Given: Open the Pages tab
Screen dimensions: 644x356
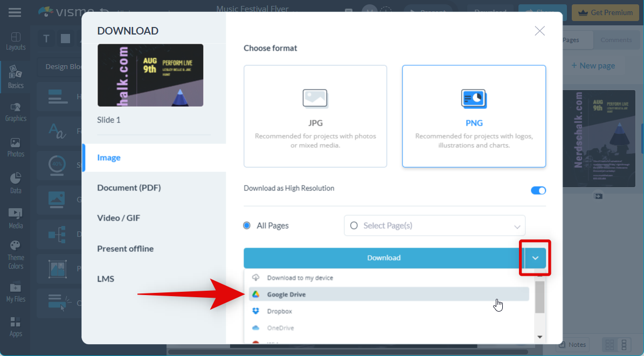Looking at the screenshot, I should pyautogui.click(x=571, y=40).
